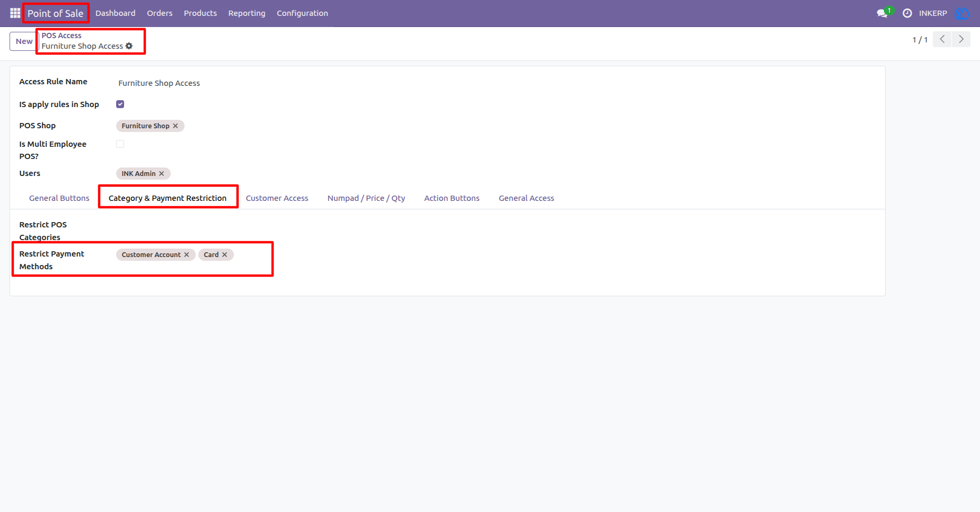Open the Dashboard menu
980x512 pixels.
(x=115, y=13)
